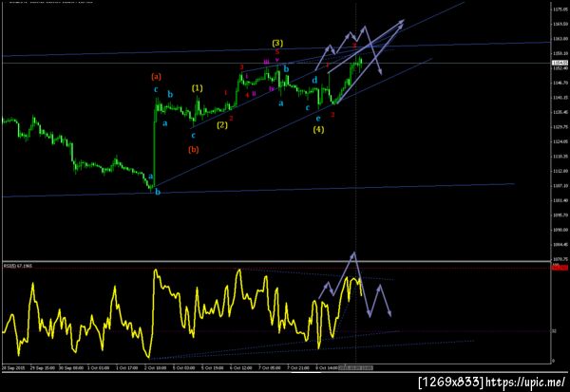Select the yellow (2) wave label
Viewport: 570px width, 392px height.
point(222,125)
